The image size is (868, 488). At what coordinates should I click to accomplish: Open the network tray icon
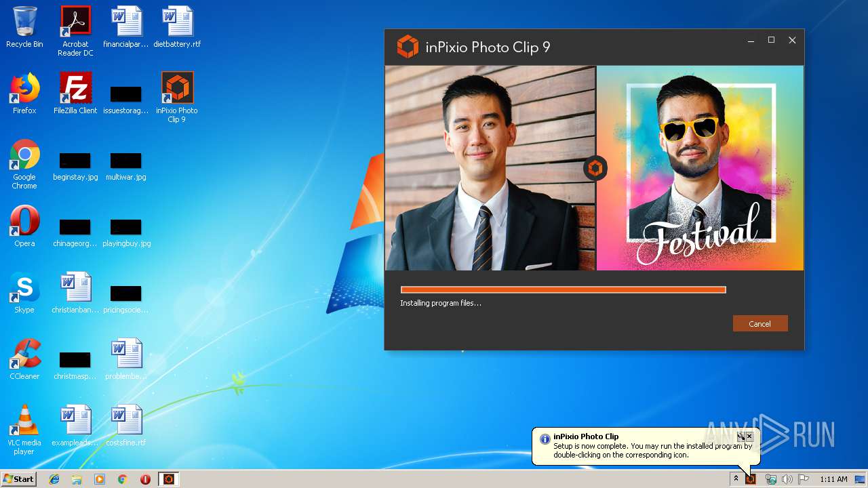click(771, 479)
